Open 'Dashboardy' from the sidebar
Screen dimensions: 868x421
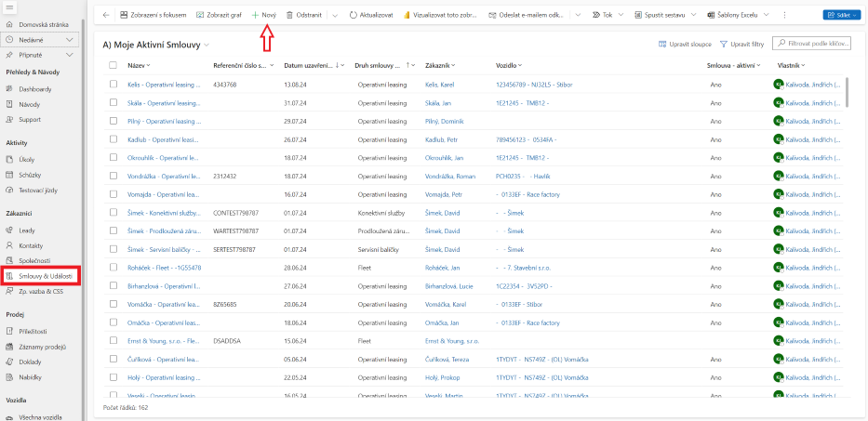pyautogui.click(x=35, y=89)
